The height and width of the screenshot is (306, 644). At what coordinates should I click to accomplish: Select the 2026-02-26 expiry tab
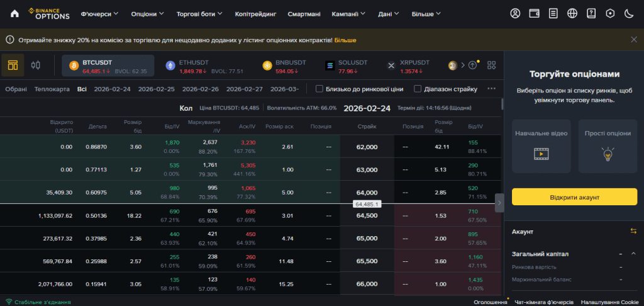point(201,89)
